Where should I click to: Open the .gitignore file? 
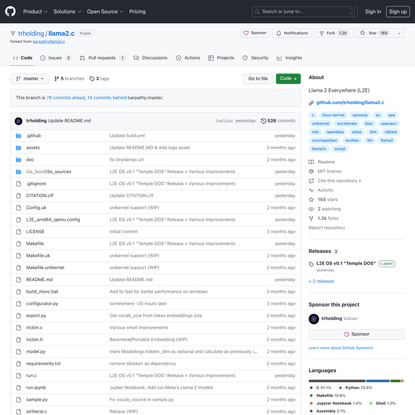pos(36,184)
